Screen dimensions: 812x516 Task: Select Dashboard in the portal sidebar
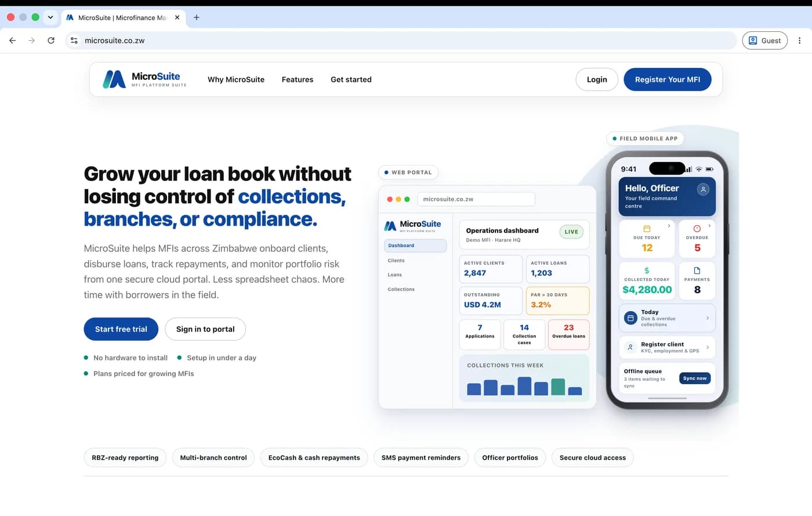[415, 246]
